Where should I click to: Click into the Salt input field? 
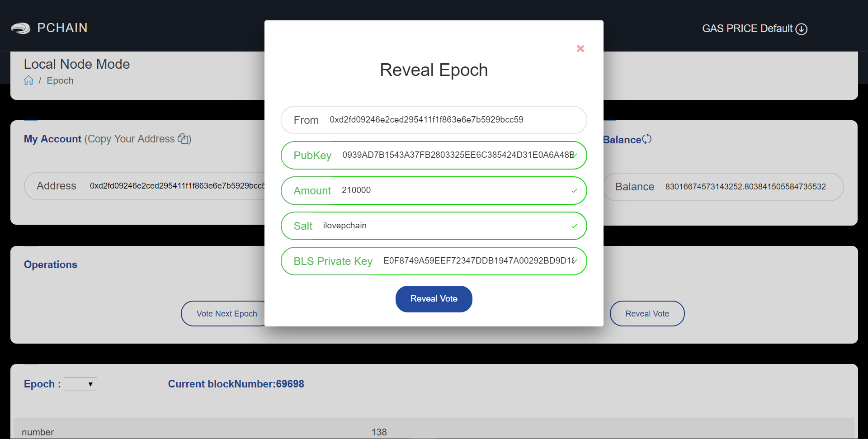[x=434, y=226]
